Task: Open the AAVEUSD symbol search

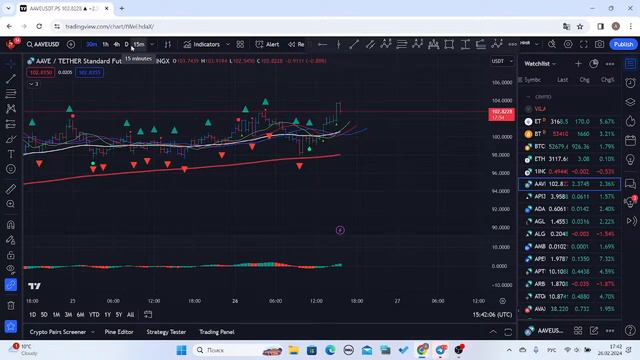Action: pos(43,44)
